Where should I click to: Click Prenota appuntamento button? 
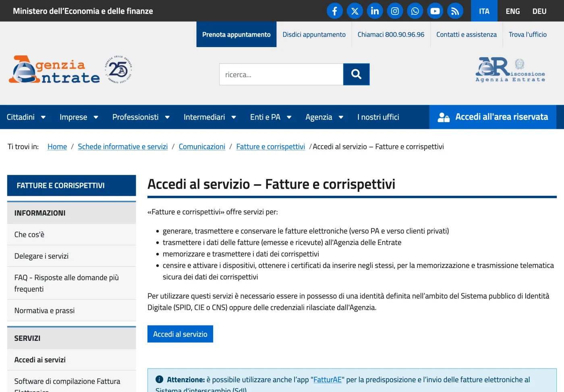click(236, 35)
